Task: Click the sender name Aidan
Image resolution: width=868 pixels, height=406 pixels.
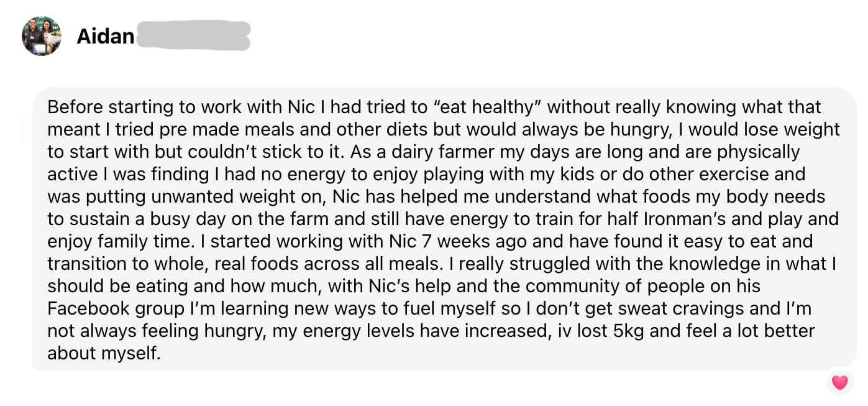Action: tap(105, 37)
